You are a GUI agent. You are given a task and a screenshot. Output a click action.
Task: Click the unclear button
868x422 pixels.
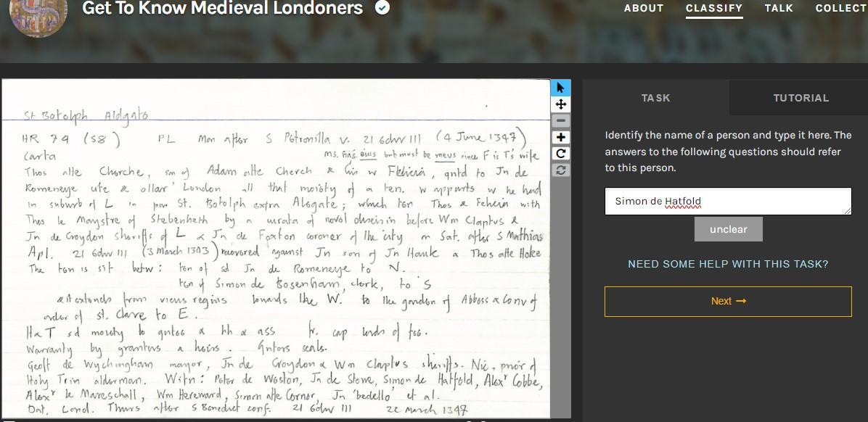(728, 229)
